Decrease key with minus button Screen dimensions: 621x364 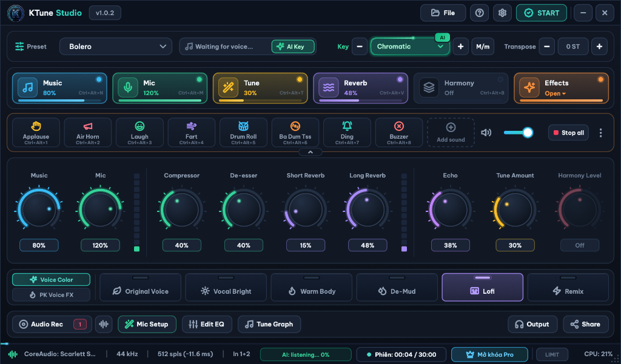coord(360,47)
